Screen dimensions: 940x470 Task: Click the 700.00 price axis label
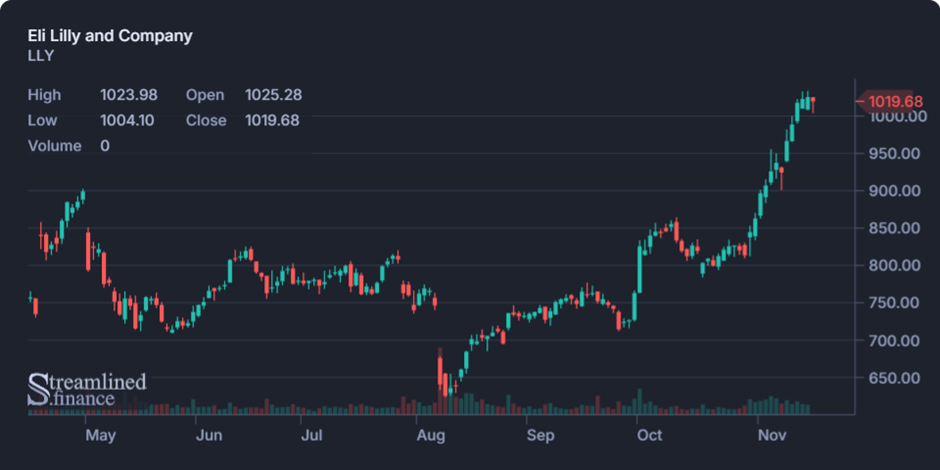click(x=894, y=341)
